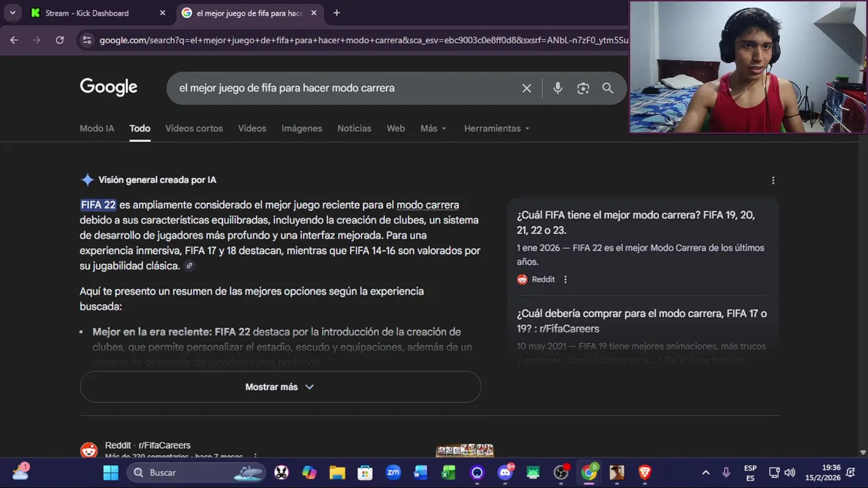Image resolution: width=868 pixels, height=488 pixels.
Task: Open Discord from the taskbar
Action: tap(505, 472)
